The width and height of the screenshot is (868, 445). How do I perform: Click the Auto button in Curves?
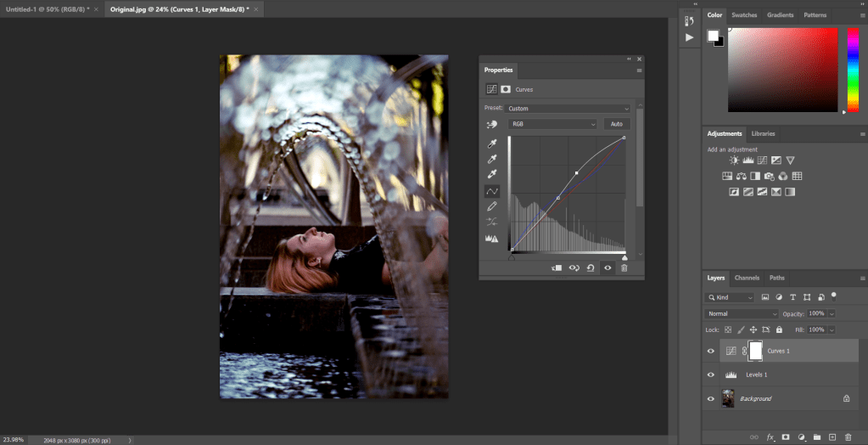pos(617,124)
